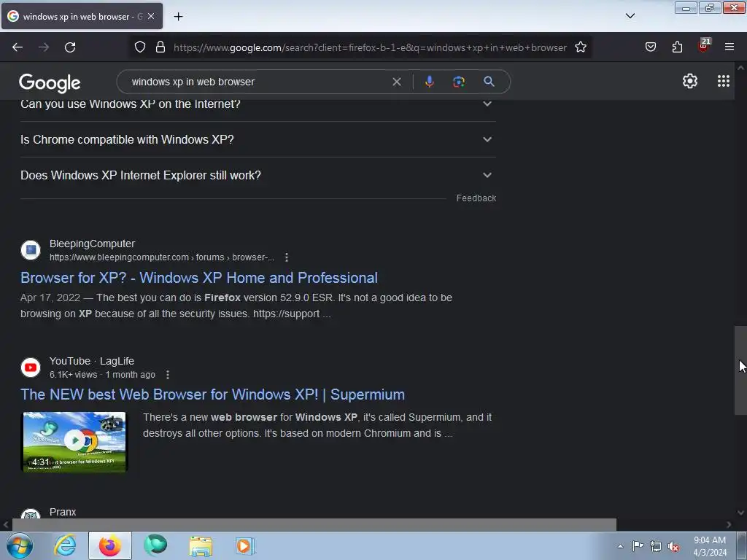Screen dimensions: 747x560
Task: Click the forward navigation arrow
Action: pos(44,47)
